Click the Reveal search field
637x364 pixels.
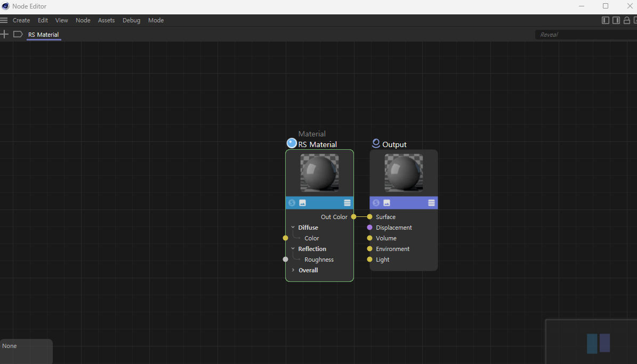point(586,35)
